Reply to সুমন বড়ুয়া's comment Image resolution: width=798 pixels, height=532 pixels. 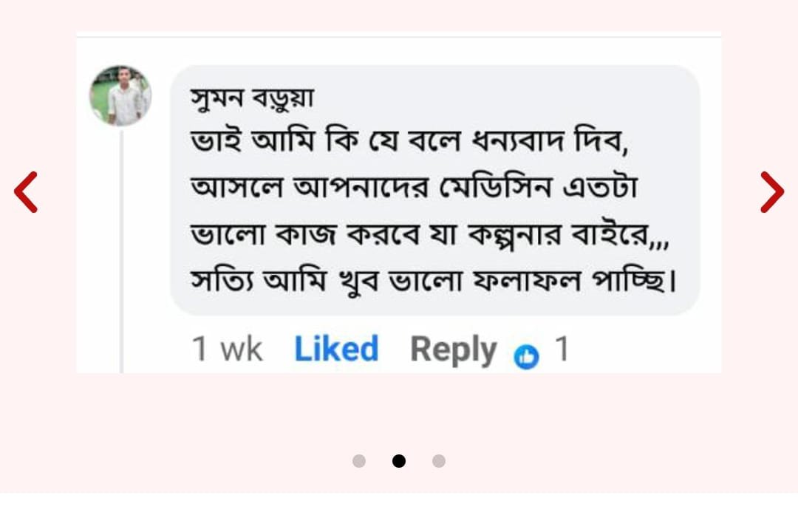pyautogui.click(x=453, y=349)
